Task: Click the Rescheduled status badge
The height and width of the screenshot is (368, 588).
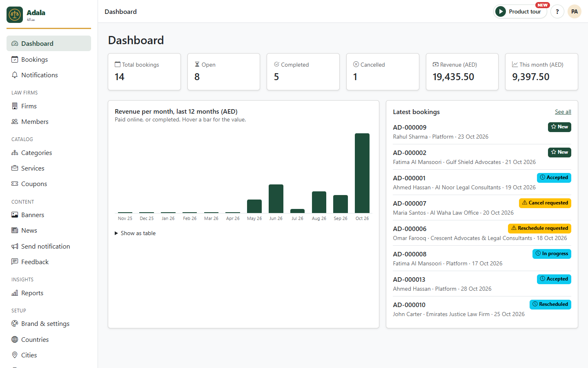Action: pos(550,304)
